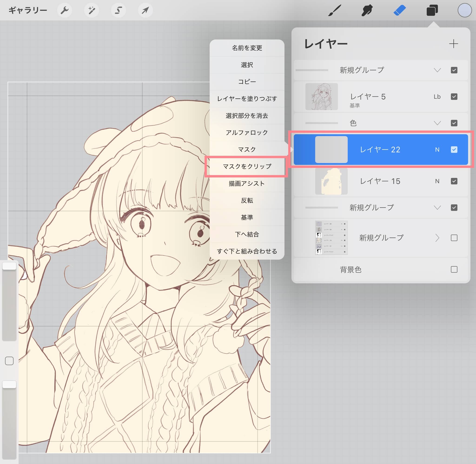
Task: Collapse the 色 group chevron
Action: click(437, 123)
